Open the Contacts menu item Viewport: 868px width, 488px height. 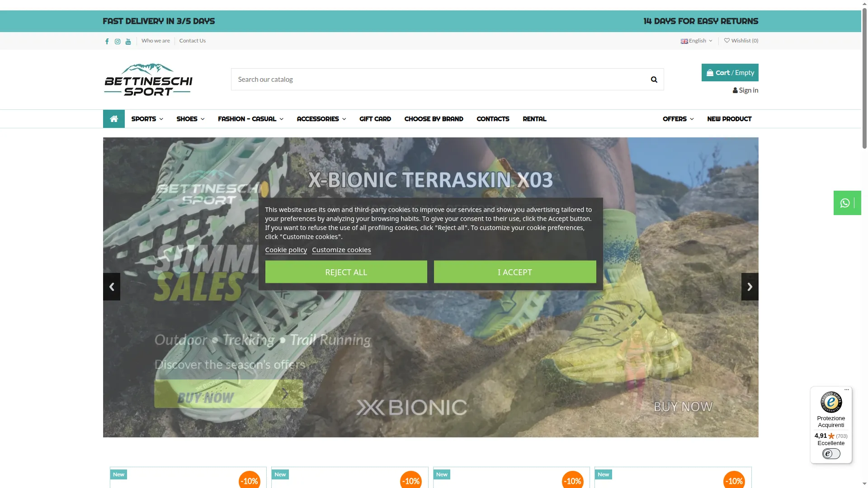(x=493, y=119)
